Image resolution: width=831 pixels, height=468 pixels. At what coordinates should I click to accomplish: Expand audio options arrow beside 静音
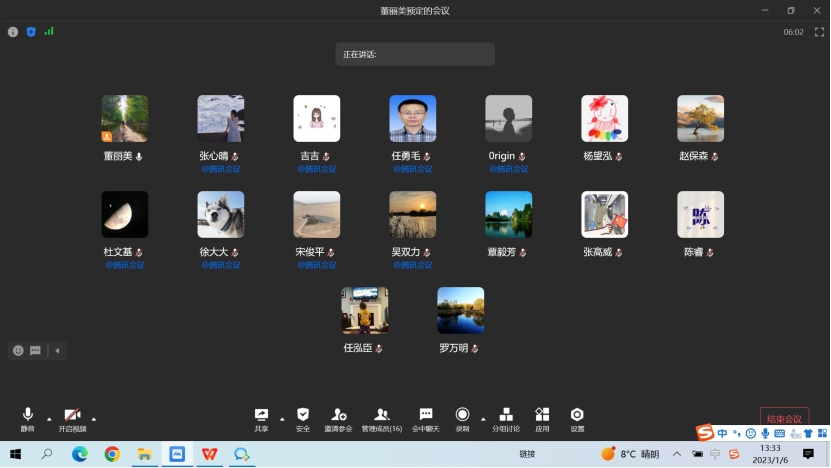(49, 419)
